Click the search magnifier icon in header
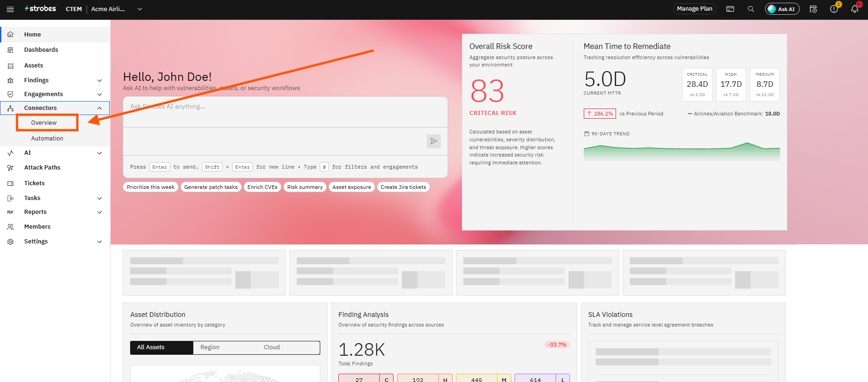Screen dimensions: 868x382 [751, 9]
